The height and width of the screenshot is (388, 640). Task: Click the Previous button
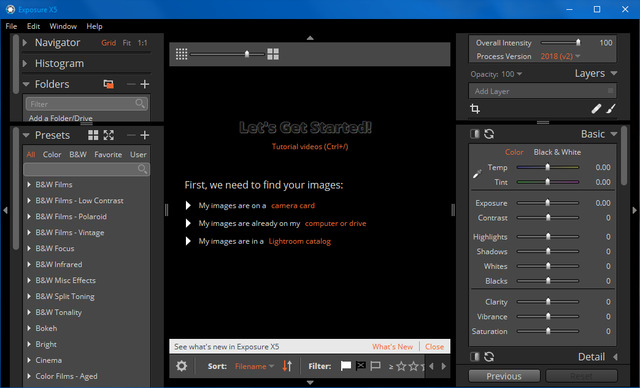tap(504, 376)
